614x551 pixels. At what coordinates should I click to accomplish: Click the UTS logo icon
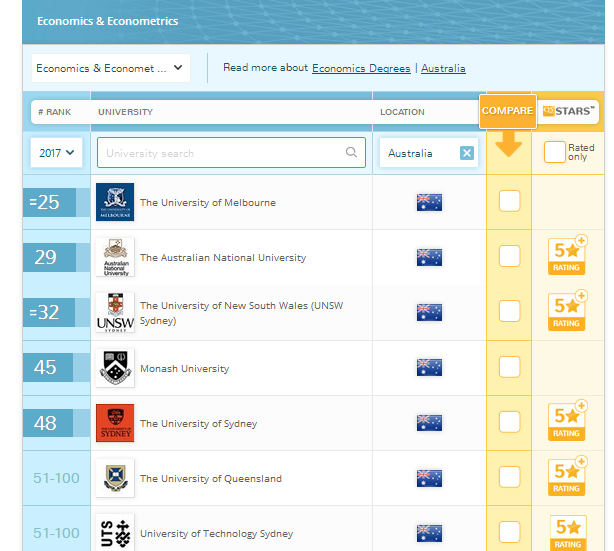(115, 532)
